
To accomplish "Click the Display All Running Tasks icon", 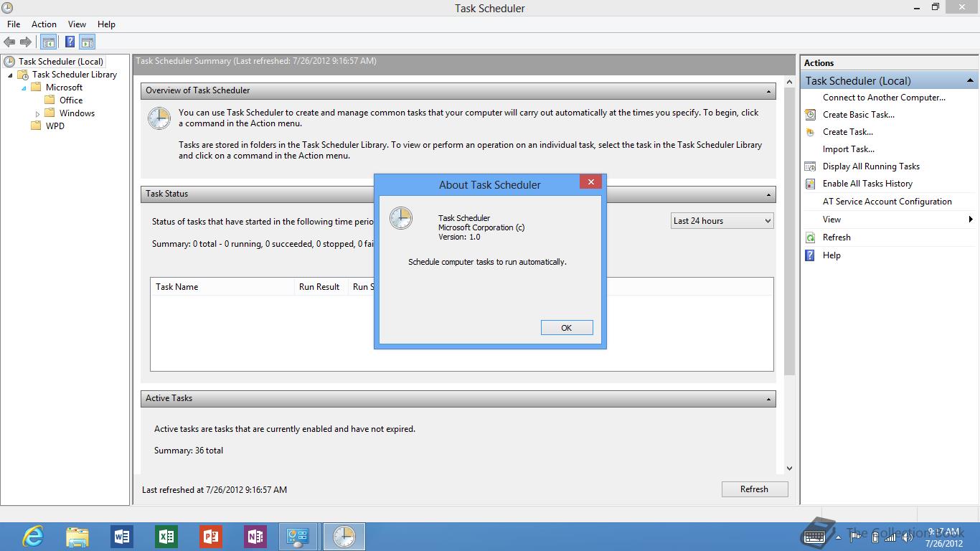I will 810,166.
